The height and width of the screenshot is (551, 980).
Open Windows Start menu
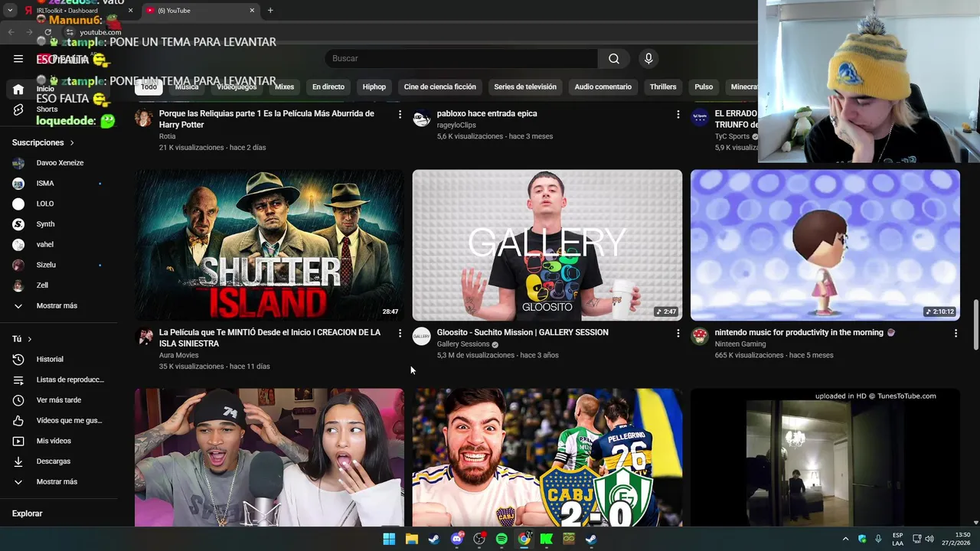(389, 539)
